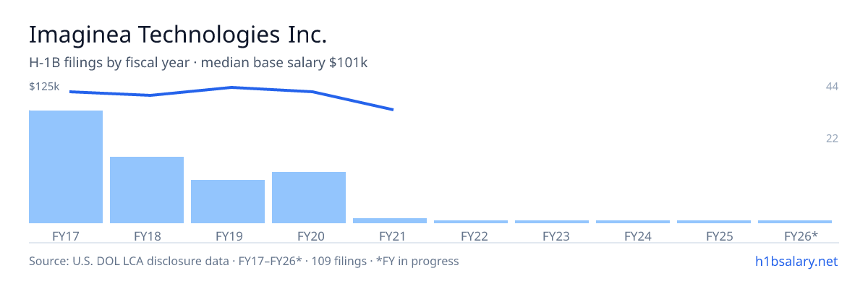Image resolution: width=868 pixels, height=289 pixels.
Task: Click the FY20 filings bar
Action: point(309,197)
